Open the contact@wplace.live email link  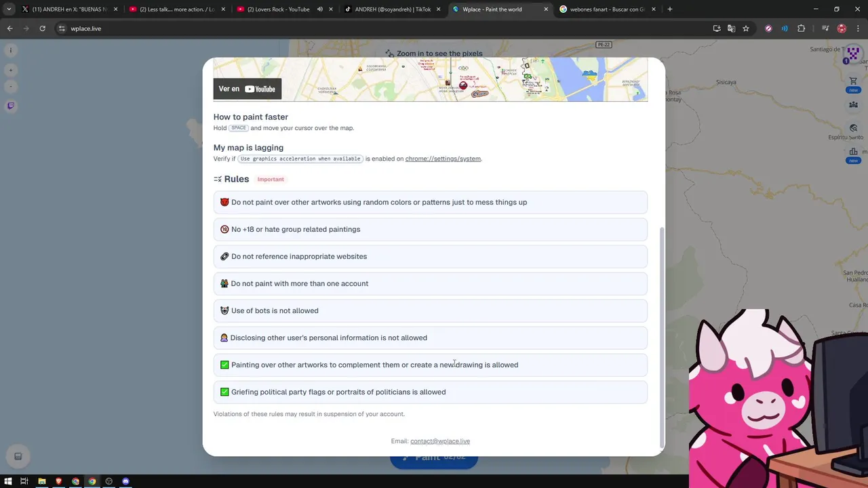point(440,441)
